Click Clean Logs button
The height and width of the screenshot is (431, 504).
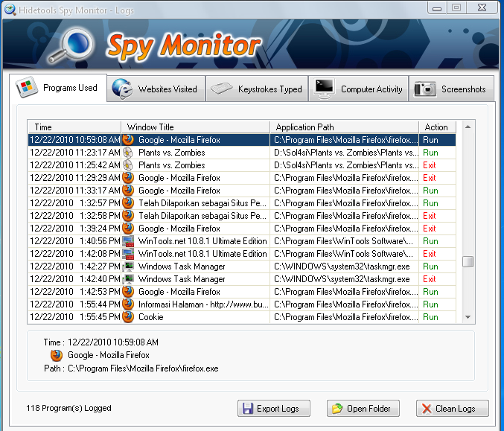(x=453, y=408)
